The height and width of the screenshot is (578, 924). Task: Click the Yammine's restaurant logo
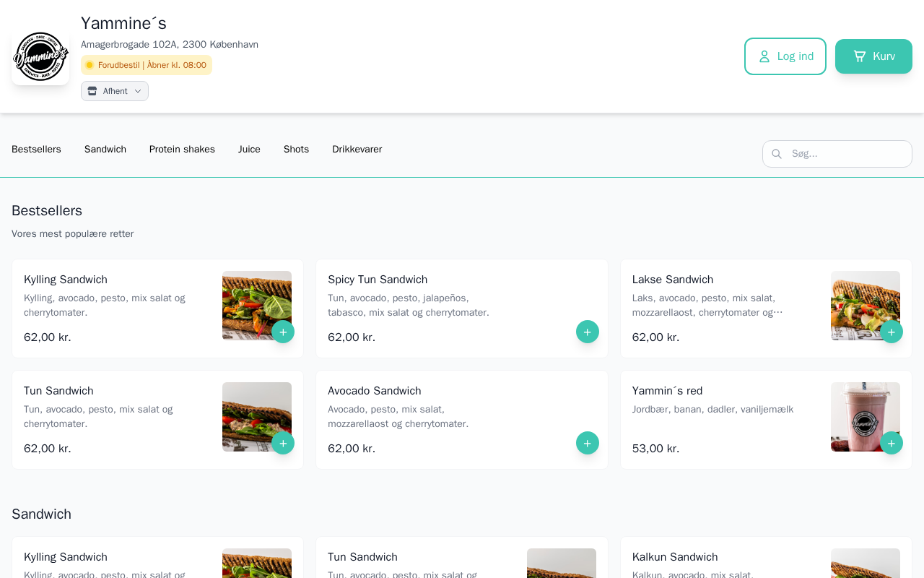[x=40, y=56]
